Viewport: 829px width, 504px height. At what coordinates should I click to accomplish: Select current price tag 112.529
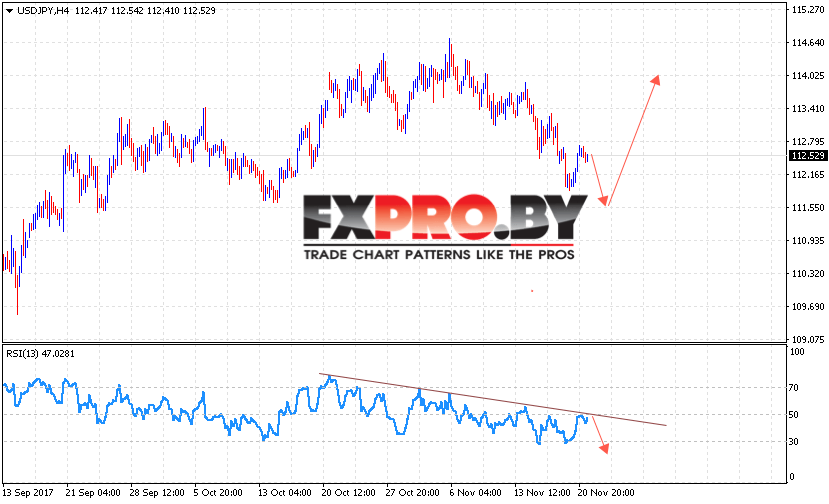tap(808, 155)
